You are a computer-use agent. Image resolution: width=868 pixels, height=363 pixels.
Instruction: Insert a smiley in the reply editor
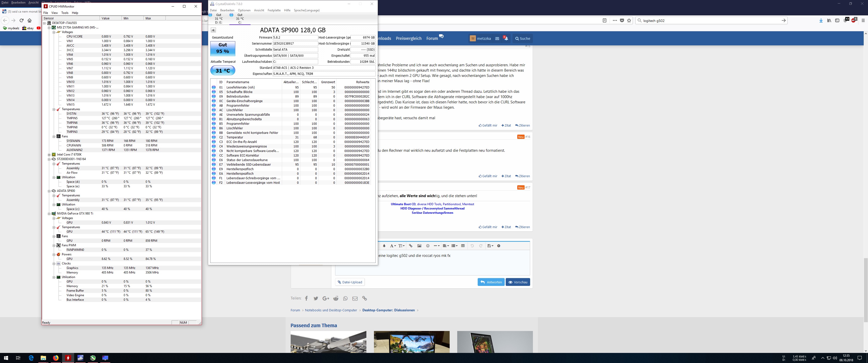coord(428,246)
